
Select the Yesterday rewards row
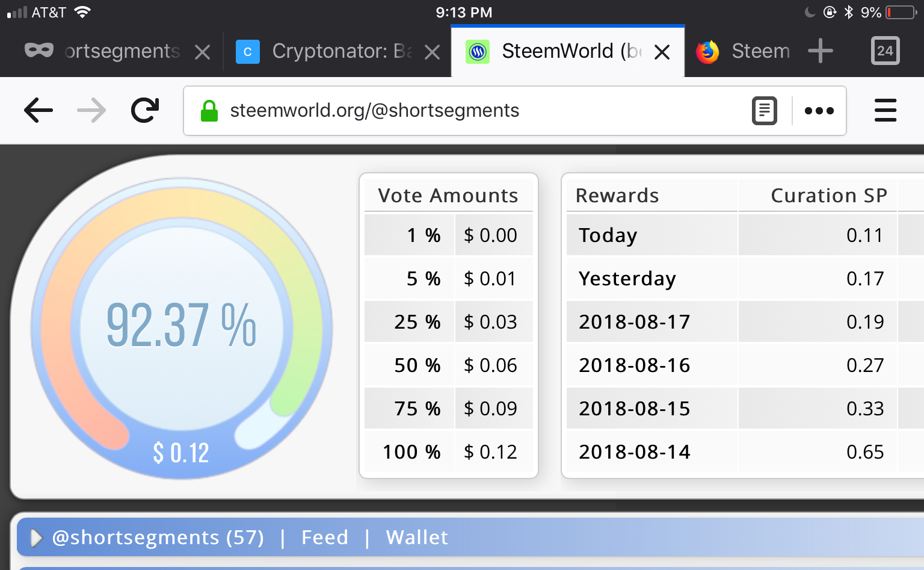745,278
